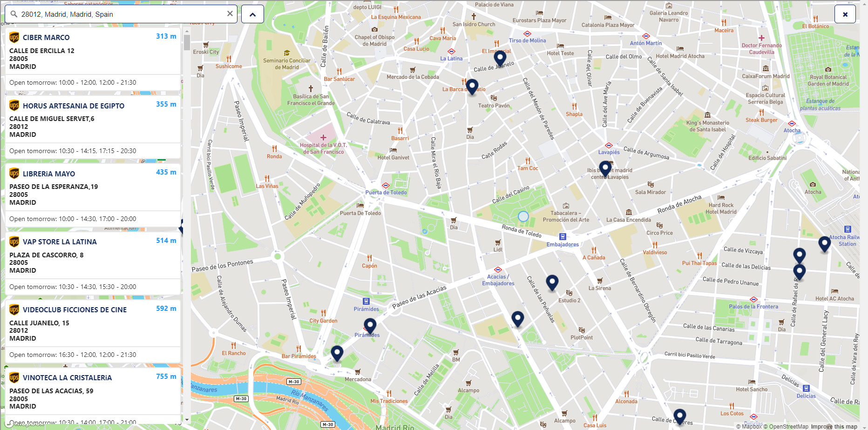Click the results list scrollbar thumb
This screenshot has width=868, height=430.
187,42
